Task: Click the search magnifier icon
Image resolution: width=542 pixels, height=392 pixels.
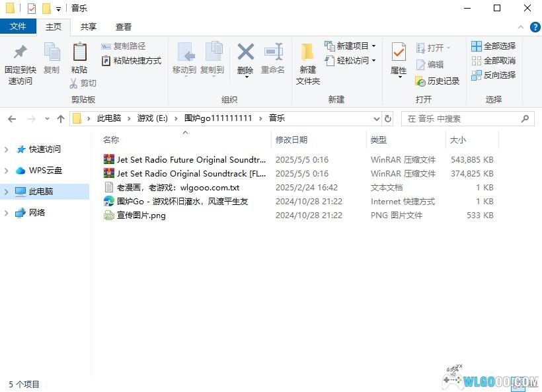Action: 525,119
